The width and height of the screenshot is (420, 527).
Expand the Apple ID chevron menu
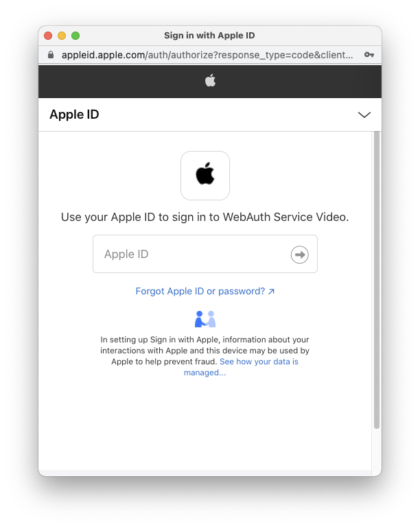[364, 115]
